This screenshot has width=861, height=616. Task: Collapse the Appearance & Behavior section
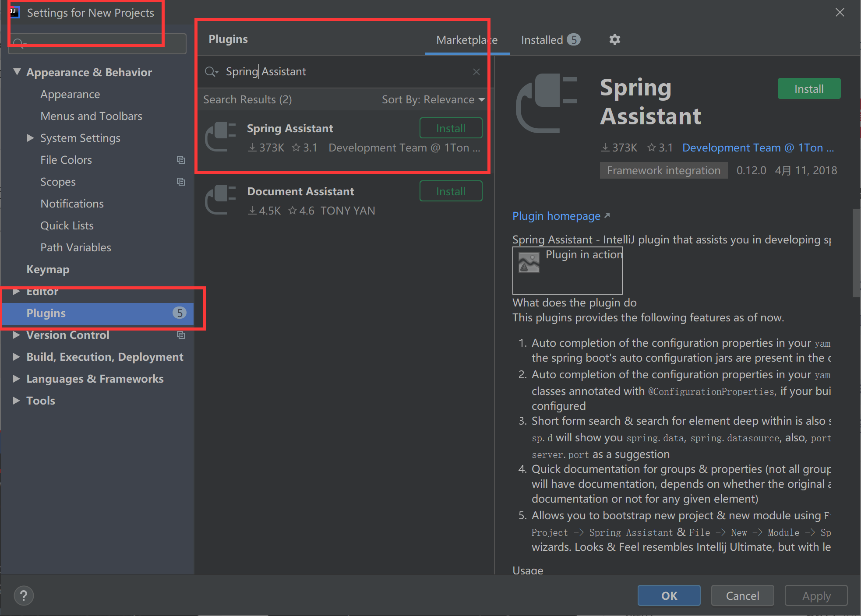tap(17, 72)
